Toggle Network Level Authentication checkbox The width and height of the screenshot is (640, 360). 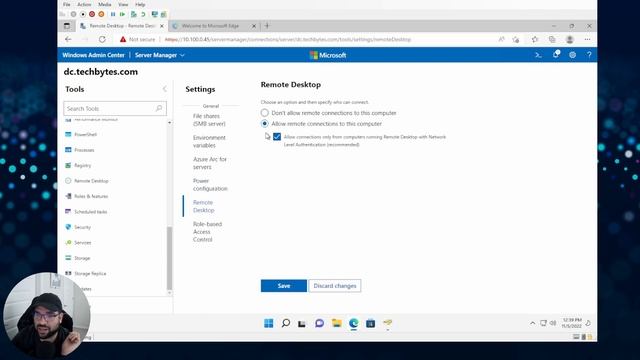coord(277,137)
